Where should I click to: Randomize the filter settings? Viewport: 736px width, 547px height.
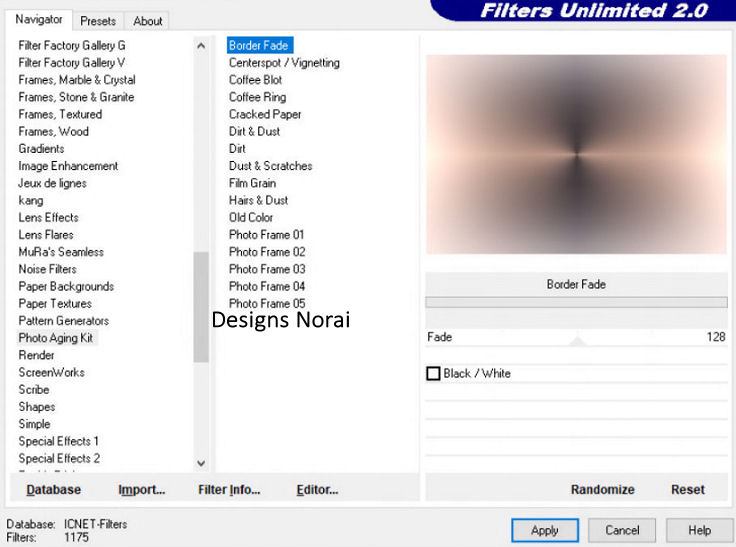coord(602,490)
